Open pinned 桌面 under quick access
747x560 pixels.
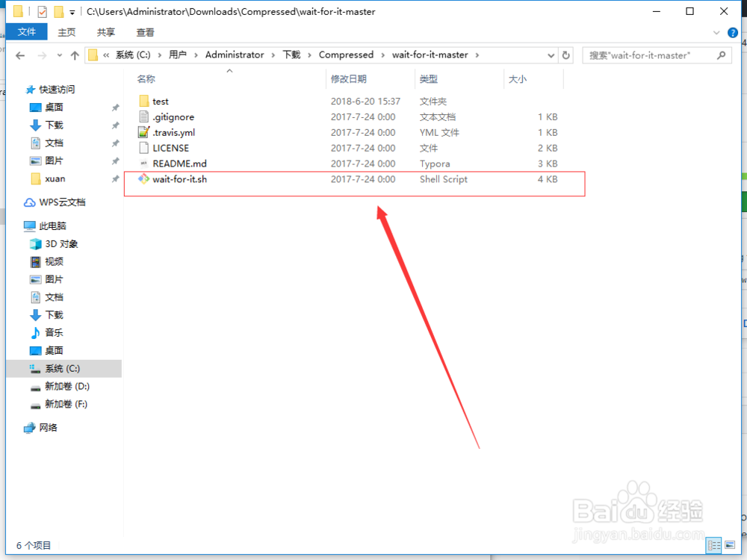(x=54, y=108)
